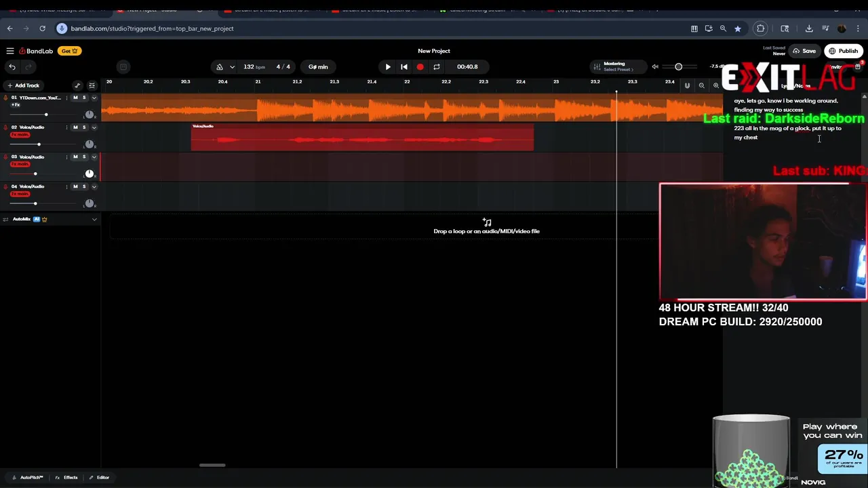Click the browser reload button
This screenshot has width=868, height=488.
(42, 28)
